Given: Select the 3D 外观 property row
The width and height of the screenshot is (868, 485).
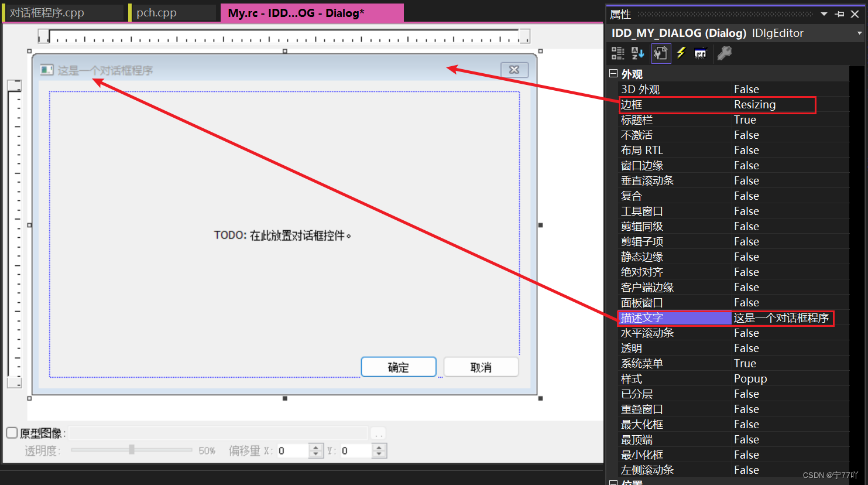Looking at the screenshot, I should click(x=734, y=89).
